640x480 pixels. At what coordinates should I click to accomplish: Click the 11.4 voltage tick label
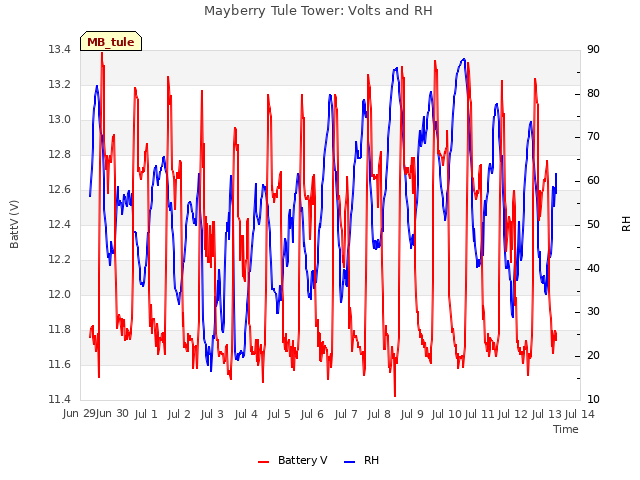point(59,399)
